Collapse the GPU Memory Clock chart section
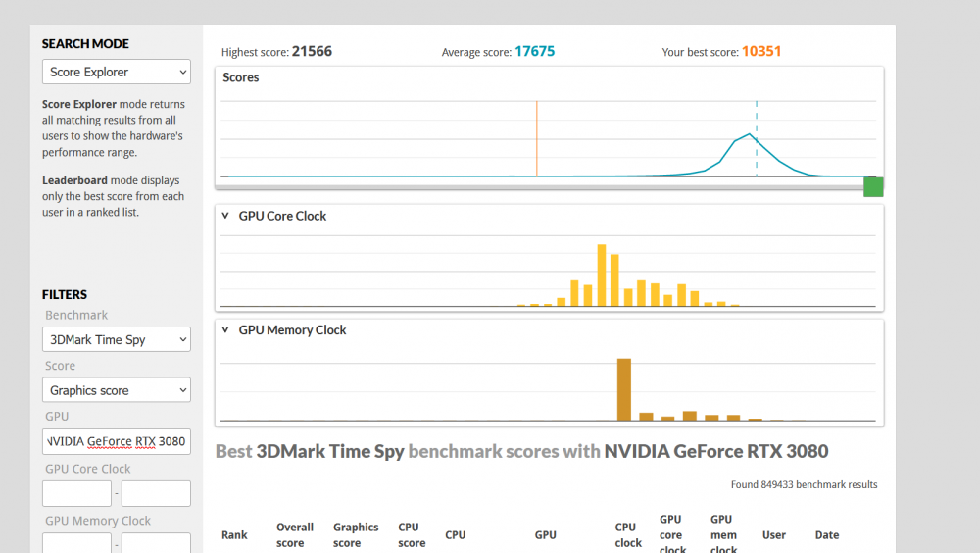The height and width of the screenshot is (553, 980). pyautogui.click(x=225, y=329)
